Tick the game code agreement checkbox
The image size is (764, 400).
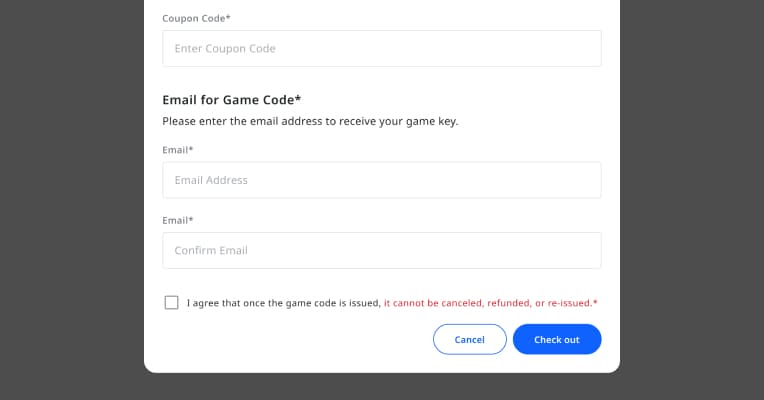172,303
